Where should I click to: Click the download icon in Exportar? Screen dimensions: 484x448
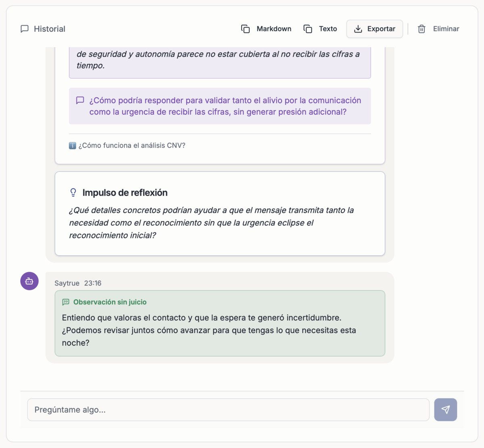tap(358, 29)
